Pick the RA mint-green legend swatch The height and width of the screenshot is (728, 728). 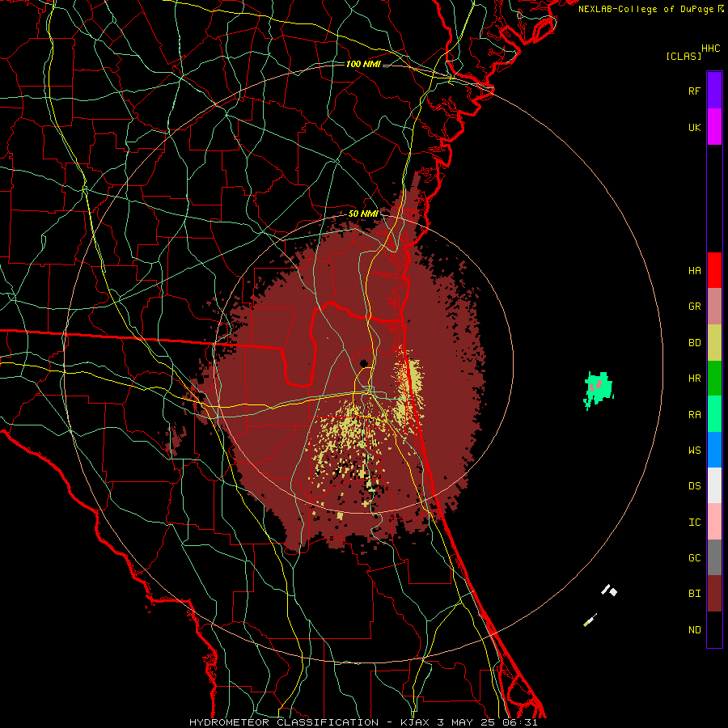point(714,414)
